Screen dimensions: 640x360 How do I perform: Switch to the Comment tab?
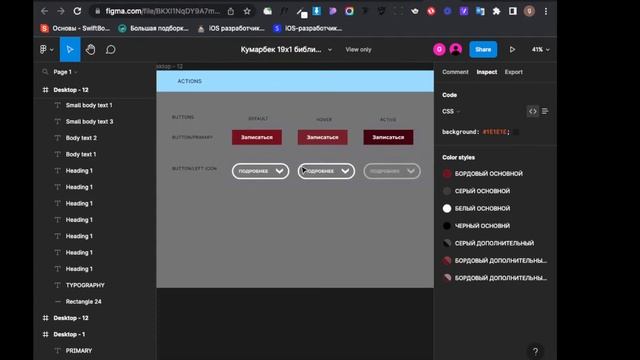(455, 72)
